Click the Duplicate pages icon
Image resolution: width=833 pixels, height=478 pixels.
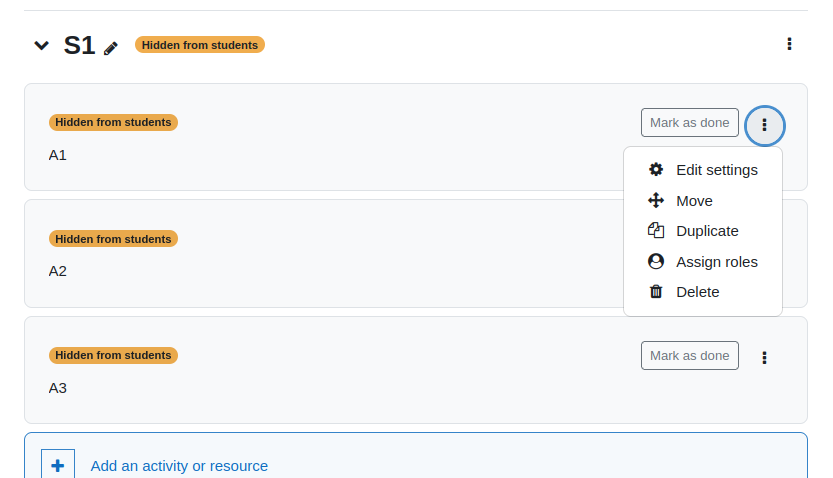(656, 231)
